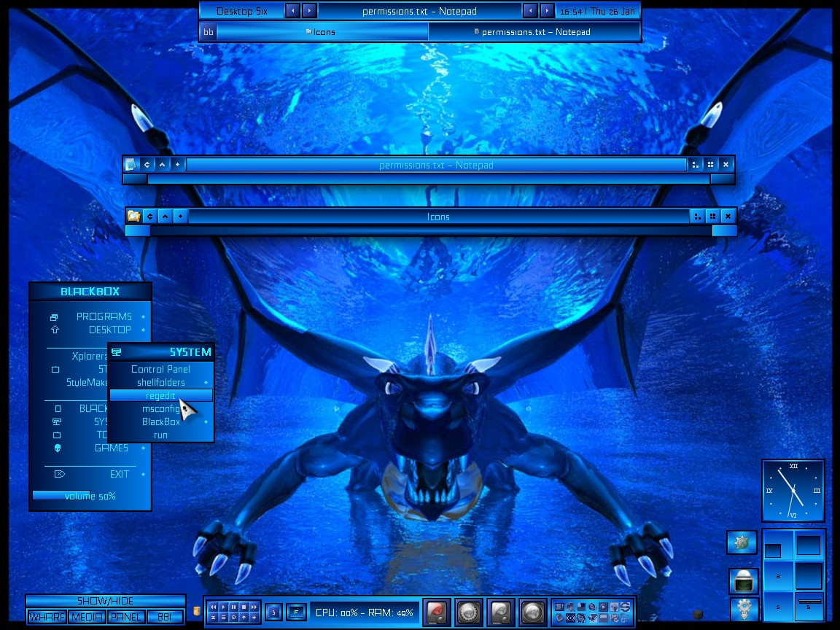Expand shellfolders submenu in SYSTEM menu
The height and width of the screenshot is (630, 840).
[x=160, y=382]
